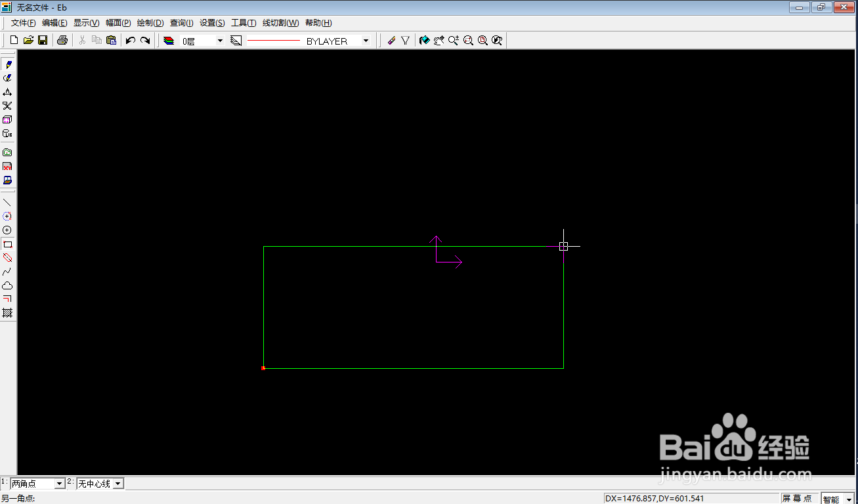The height and width of the screenshot is (504, 858).
Task: Open the library operation cylinder icon
Action: [x=8, y=133]
